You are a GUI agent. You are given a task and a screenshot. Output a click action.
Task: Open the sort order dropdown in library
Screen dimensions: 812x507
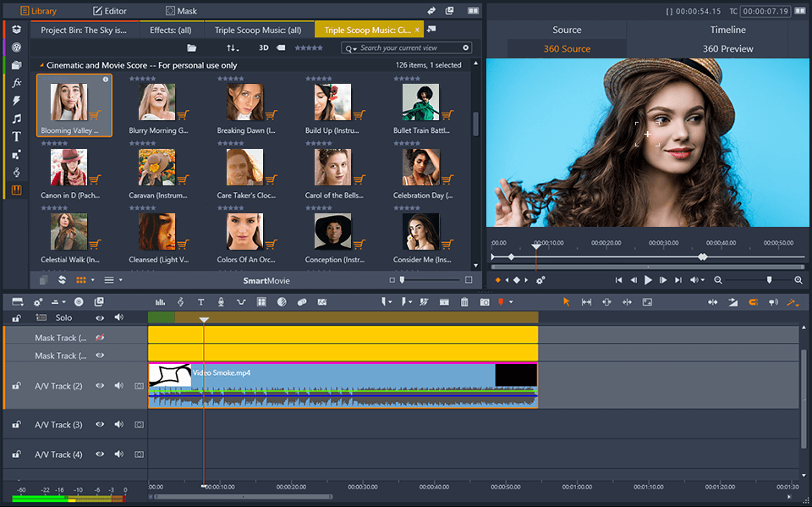(x=233, y=48)
